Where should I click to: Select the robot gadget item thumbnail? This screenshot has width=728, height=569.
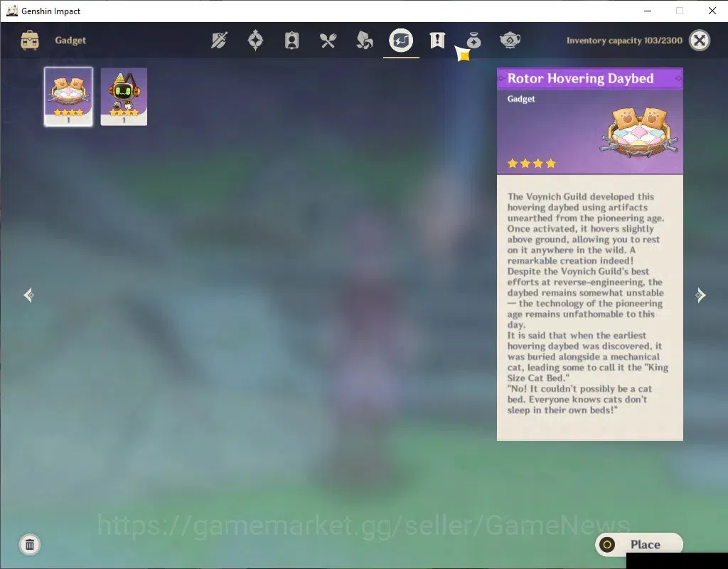tap(124, 97)
